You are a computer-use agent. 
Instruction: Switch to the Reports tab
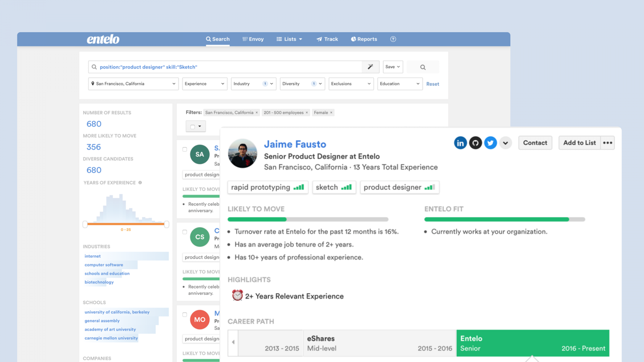364,39
